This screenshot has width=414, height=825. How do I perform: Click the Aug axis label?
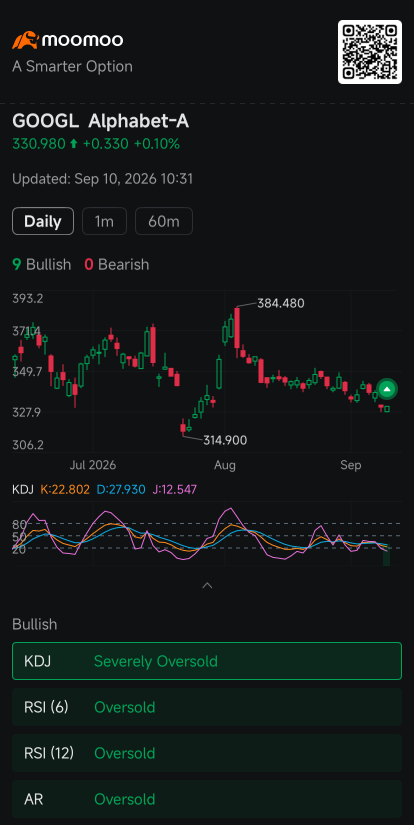click(x=225, y=466)
